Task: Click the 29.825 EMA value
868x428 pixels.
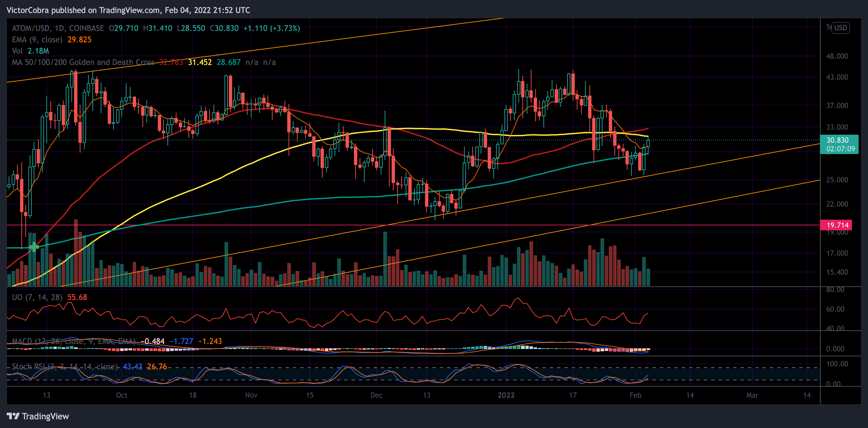Action: point(79,40)
